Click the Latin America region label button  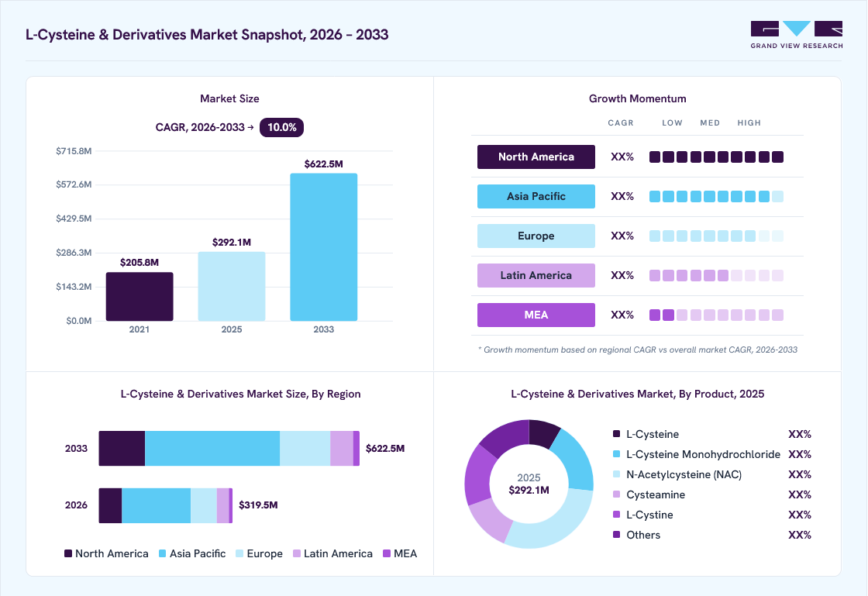(x=536, y=276)
